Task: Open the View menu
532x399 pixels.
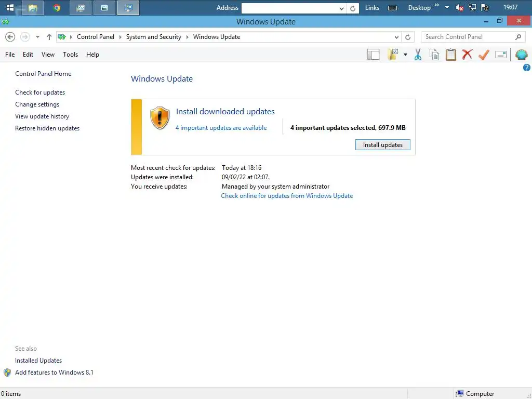Action: (48, 55)
